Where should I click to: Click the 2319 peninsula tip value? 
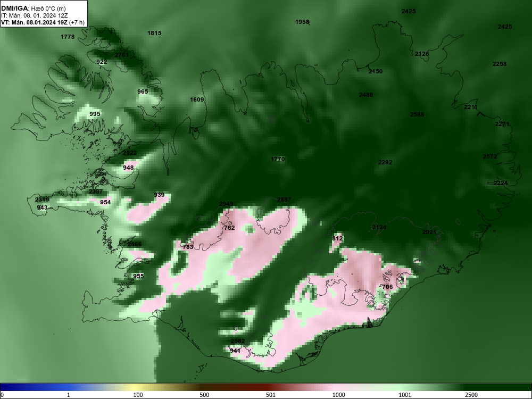42,199
